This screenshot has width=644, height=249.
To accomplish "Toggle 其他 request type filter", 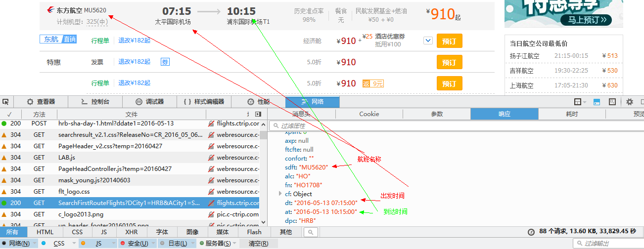I will (285, 232).
